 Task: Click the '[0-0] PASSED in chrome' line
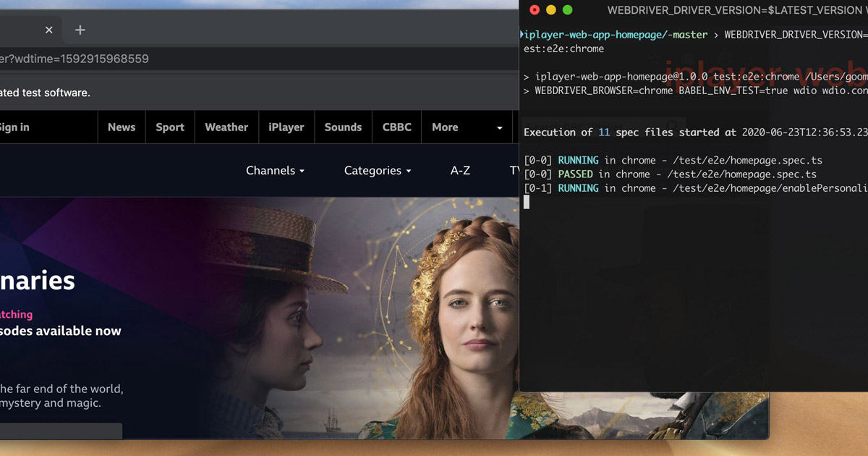click(x=670, y=174)
